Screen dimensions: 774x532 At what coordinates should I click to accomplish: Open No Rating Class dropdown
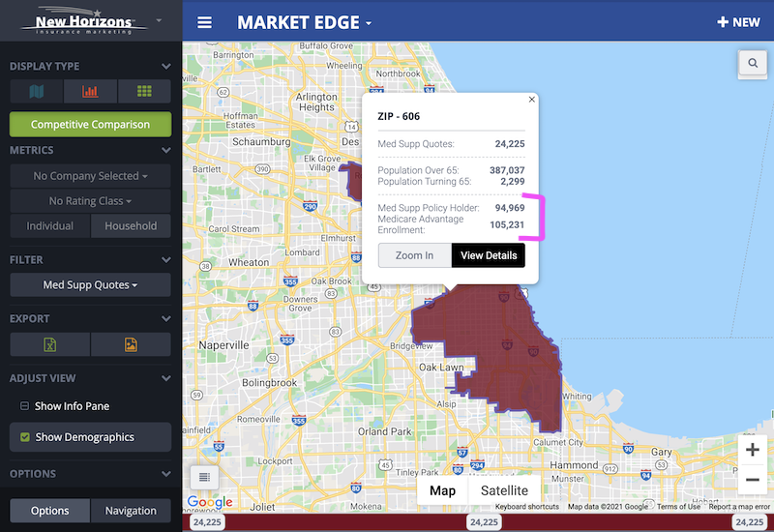90,201
